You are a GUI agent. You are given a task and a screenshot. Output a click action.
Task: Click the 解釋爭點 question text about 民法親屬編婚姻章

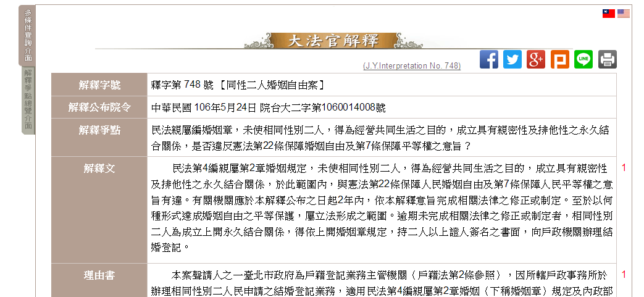[380, 138]
